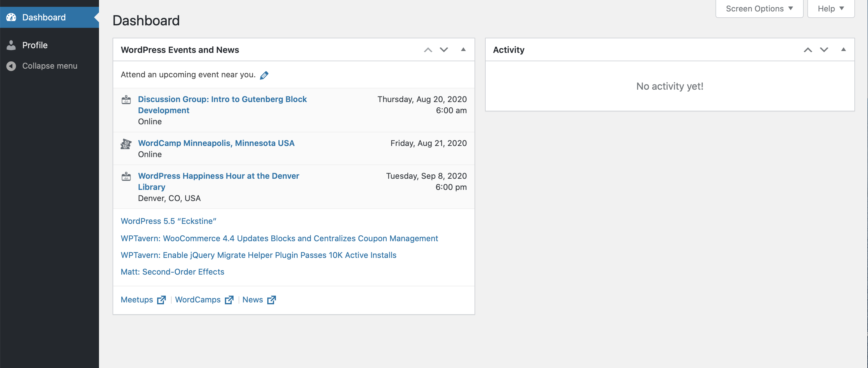The width and height of the screenshot is (868, 368).
Task: Move Activity panel up
Action: (x=808, y=50)
